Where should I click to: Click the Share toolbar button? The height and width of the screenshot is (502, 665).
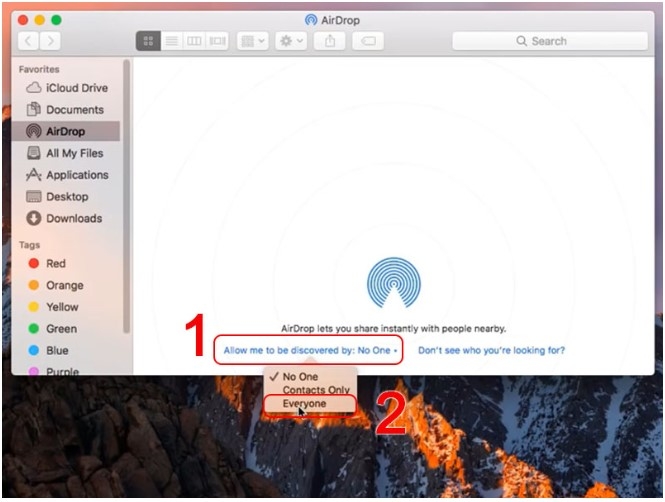pos(330,41)
